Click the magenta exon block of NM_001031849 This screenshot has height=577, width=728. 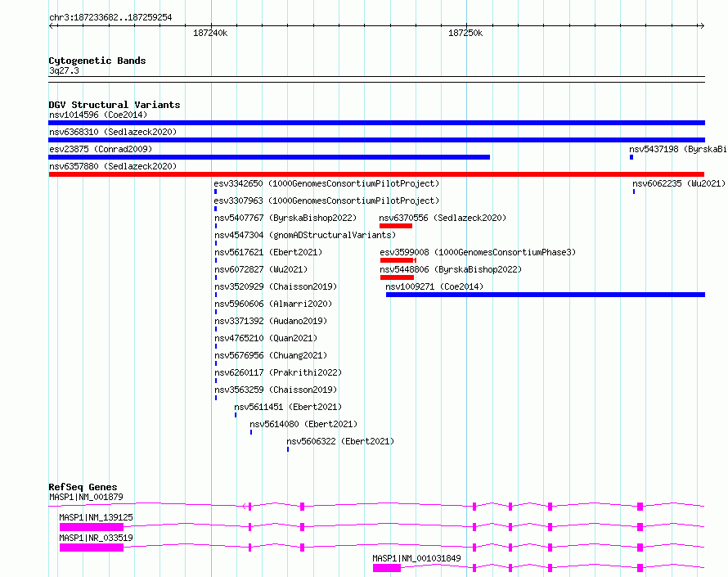[x=387, y=568]
